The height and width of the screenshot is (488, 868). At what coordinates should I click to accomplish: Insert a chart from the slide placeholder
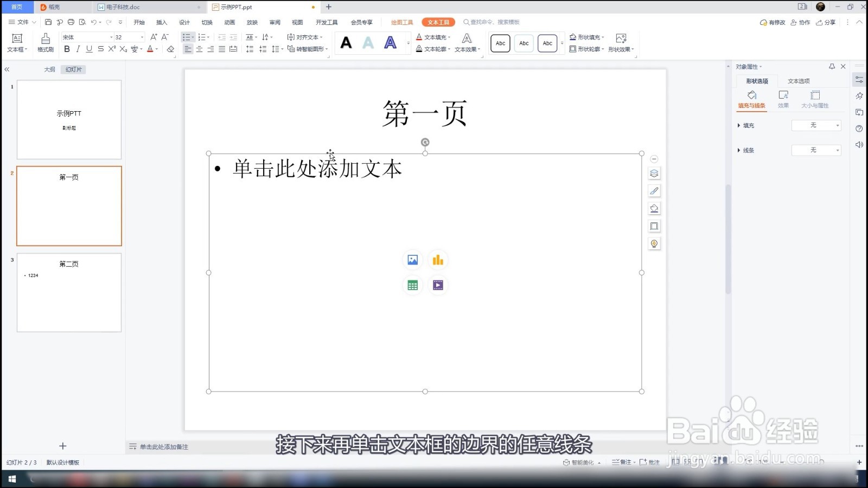point(438,260)
